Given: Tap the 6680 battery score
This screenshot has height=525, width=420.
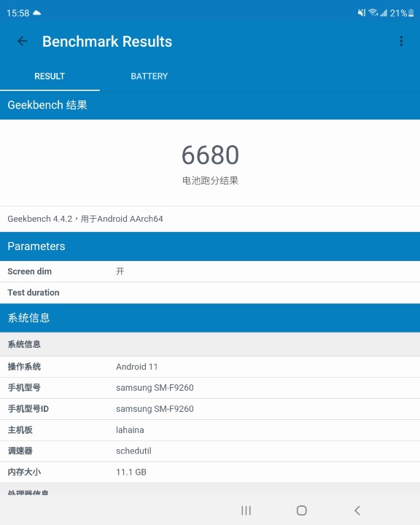Looking at the screenshot, I should [x=210, y=155].
